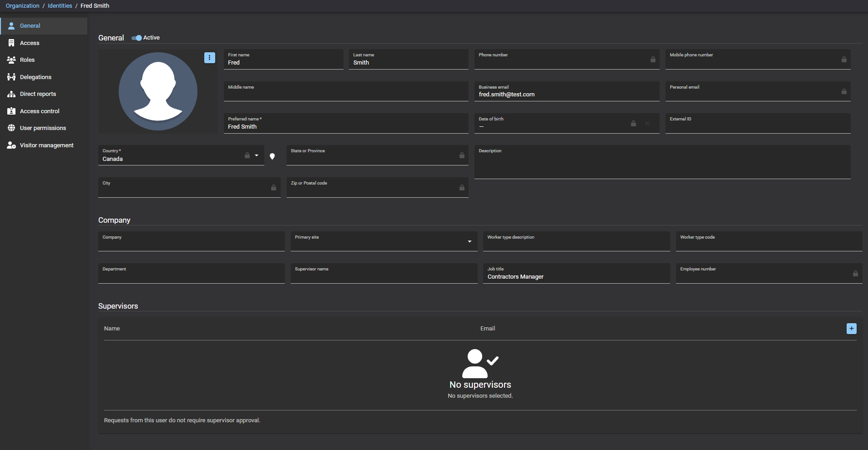Image resolution: width=868 pixels, height=450 pixels.
Task: Click the User permissions globe icon
Action: coord(11,128)
